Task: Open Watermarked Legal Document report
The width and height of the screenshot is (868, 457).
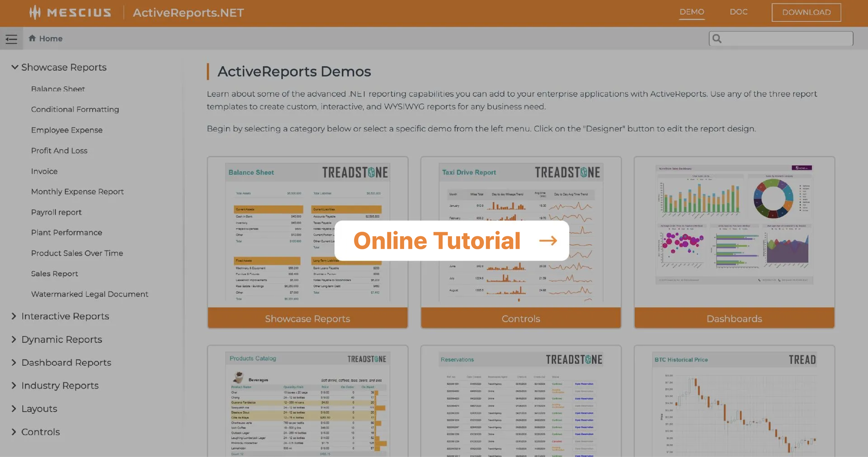Action: click(90, 294)
